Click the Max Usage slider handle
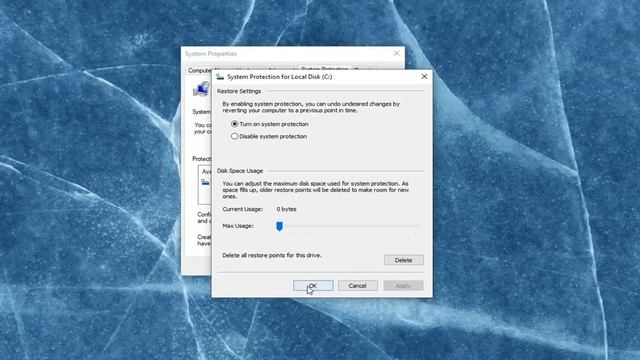Screen dimensions: 640x360 click(279, 226)
